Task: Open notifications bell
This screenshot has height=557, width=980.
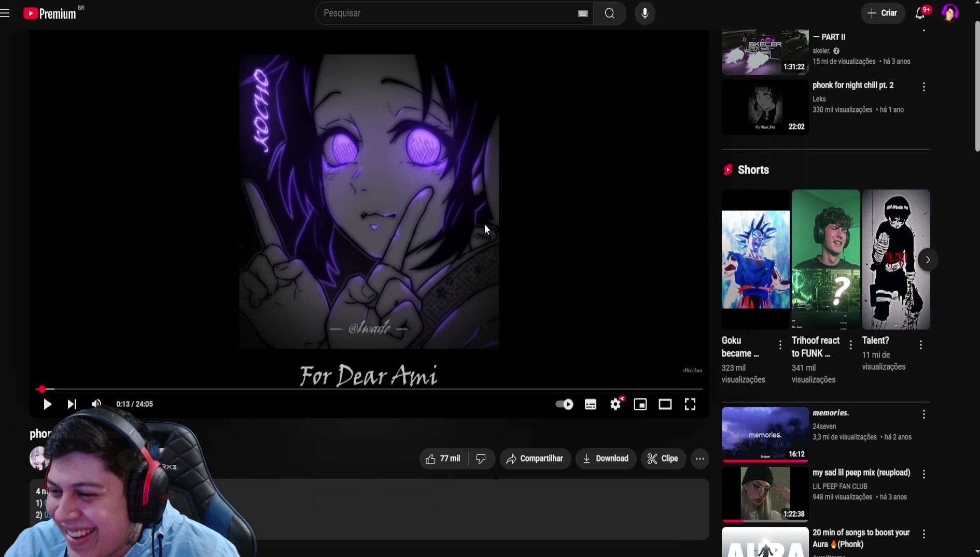Action: [x=920, y=13]
